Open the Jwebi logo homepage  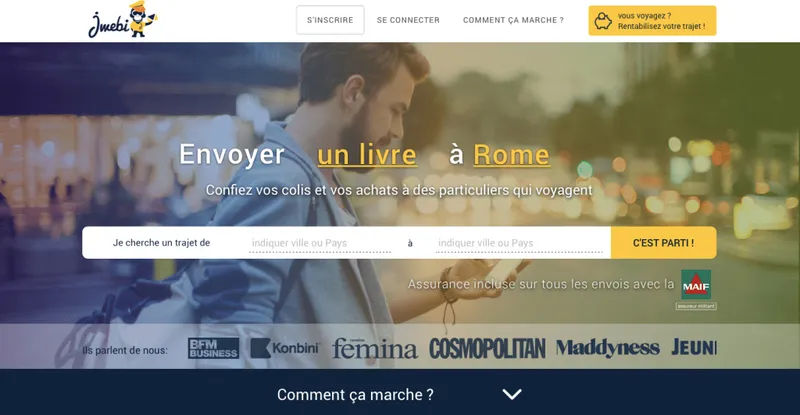pyautogui.click(x=123, y=19)
